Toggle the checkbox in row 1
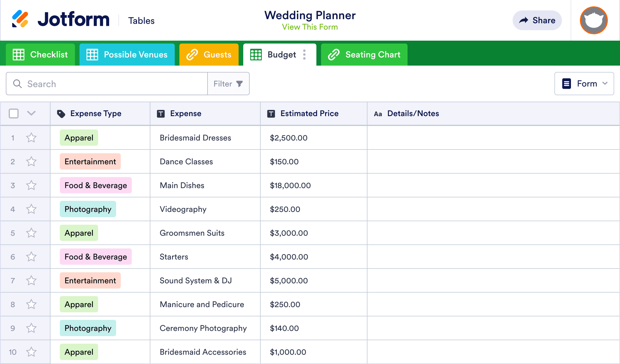 pyautogui.click(x=13, y=138)
